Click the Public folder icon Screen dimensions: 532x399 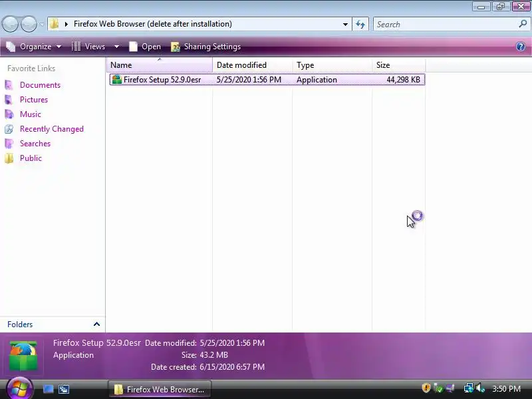point(9,158)
